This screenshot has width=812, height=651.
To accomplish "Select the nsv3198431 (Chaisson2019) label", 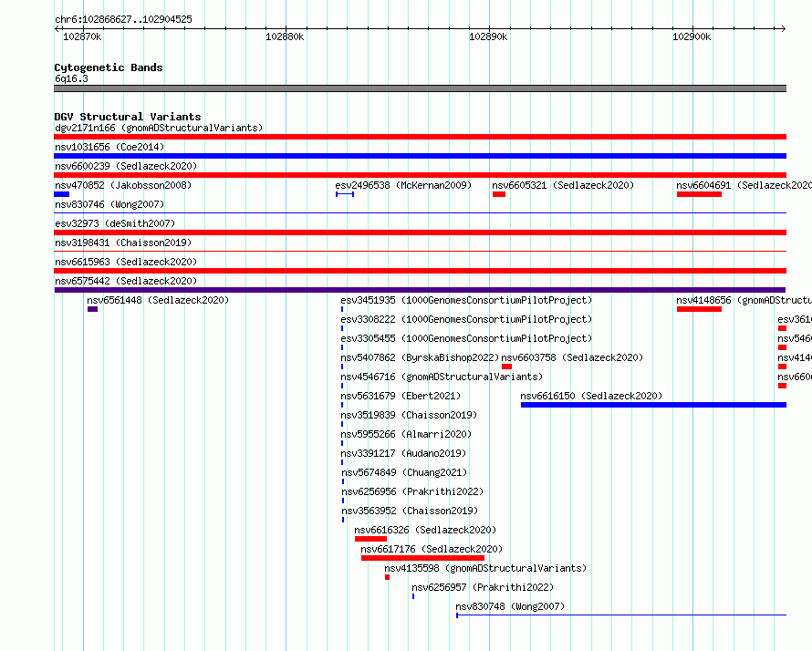I will tap(123, 243).
